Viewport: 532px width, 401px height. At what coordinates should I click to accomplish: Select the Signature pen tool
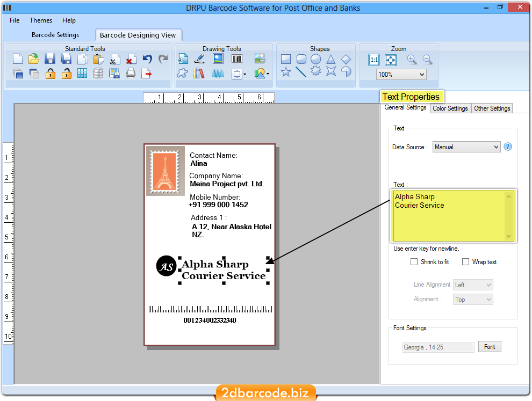coord(199,59)
